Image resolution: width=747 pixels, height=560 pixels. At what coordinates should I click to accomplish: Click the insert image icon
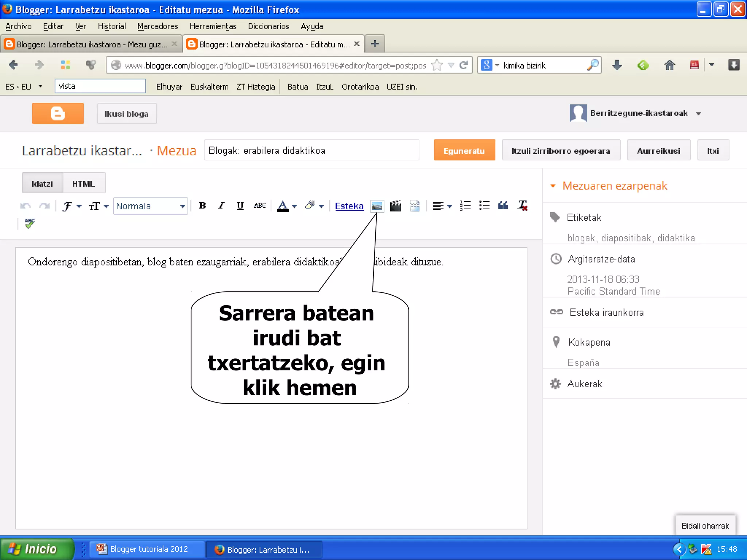pos(377,206)
